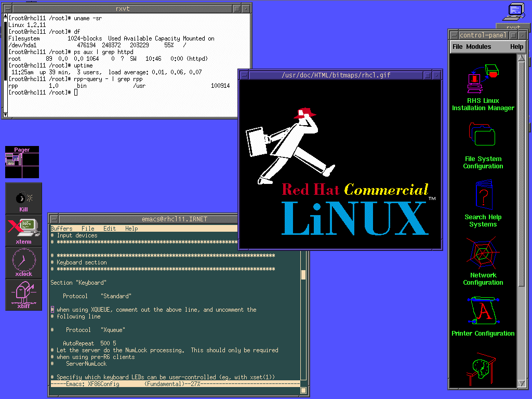Click emacs mode line showing XF86Config
Screen dimensions: 532x399
tap(175, 384)
